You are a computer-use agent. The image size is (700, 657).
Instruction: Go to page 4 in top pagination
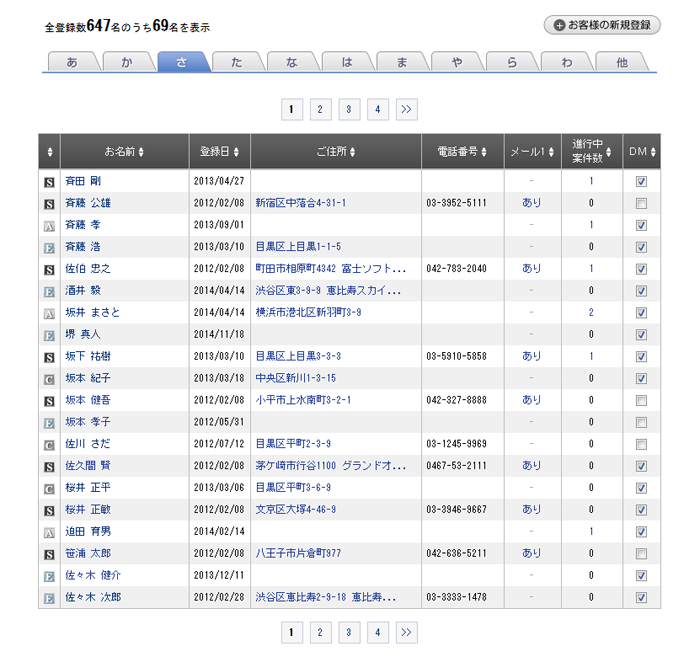(378, 109)
